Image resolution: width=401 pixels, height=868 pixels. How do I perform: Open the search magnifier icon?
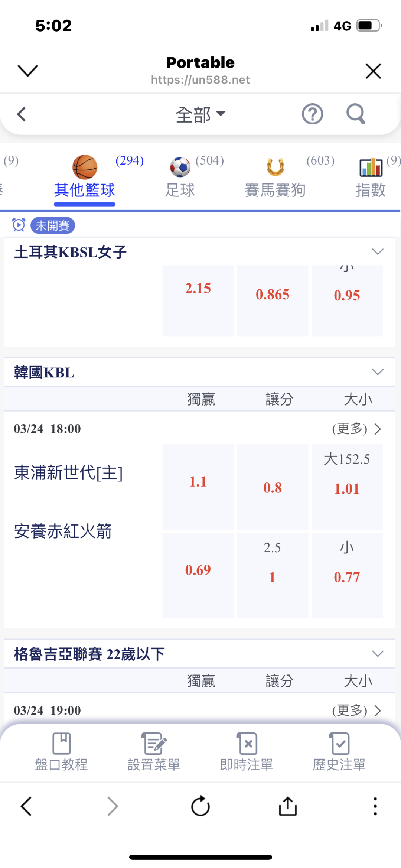(x=355, y=114)
